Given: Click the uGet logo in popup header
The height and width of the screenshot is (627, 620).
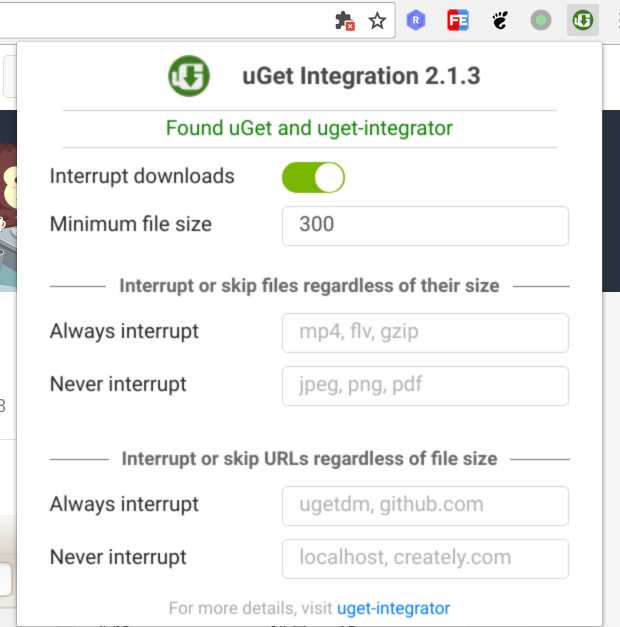Looking at the screenshot, I should [x=189, y=76].
